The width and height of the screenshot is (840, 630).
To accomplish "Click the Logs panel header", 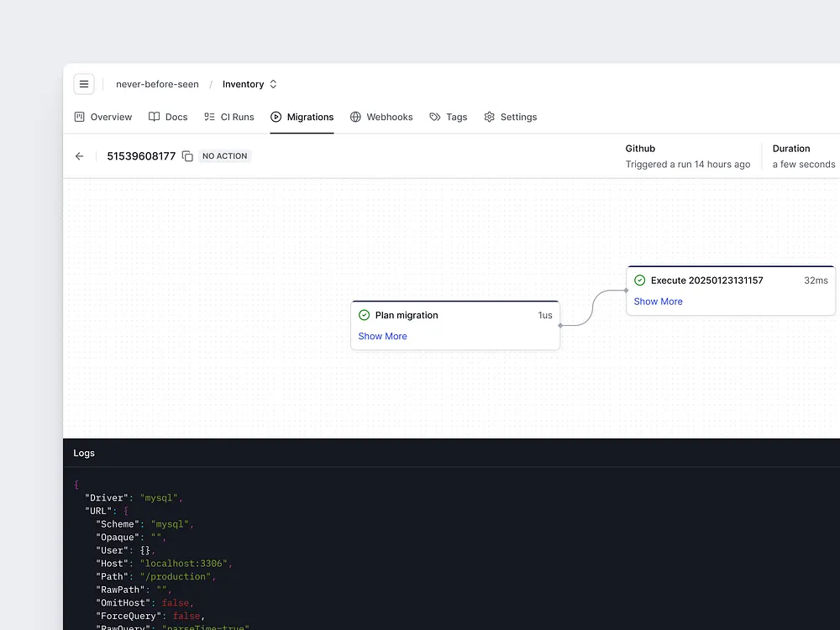I will pos(83,453).
